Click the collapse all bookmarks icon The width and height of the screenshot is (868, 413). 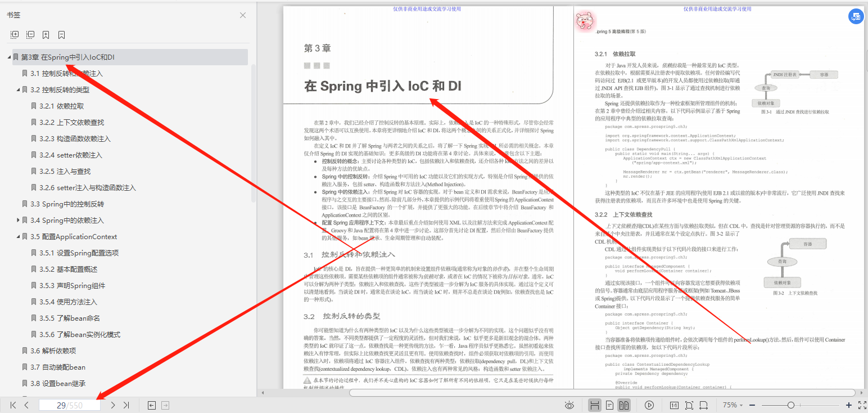point(30,35)
